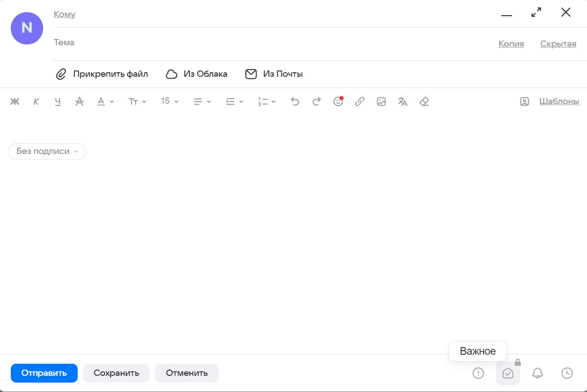Viewport: 587px width, 392px height.
Task: Insert a hyperlink
Action: click(x=360, y=101)
